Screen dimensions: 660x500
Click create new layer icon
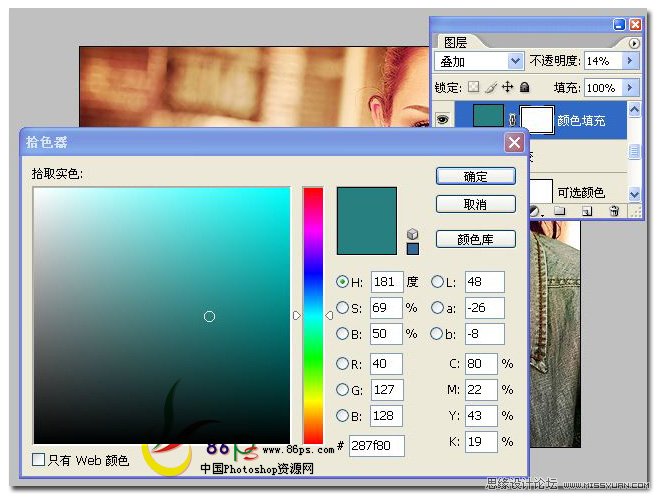(x=587, y=211)
